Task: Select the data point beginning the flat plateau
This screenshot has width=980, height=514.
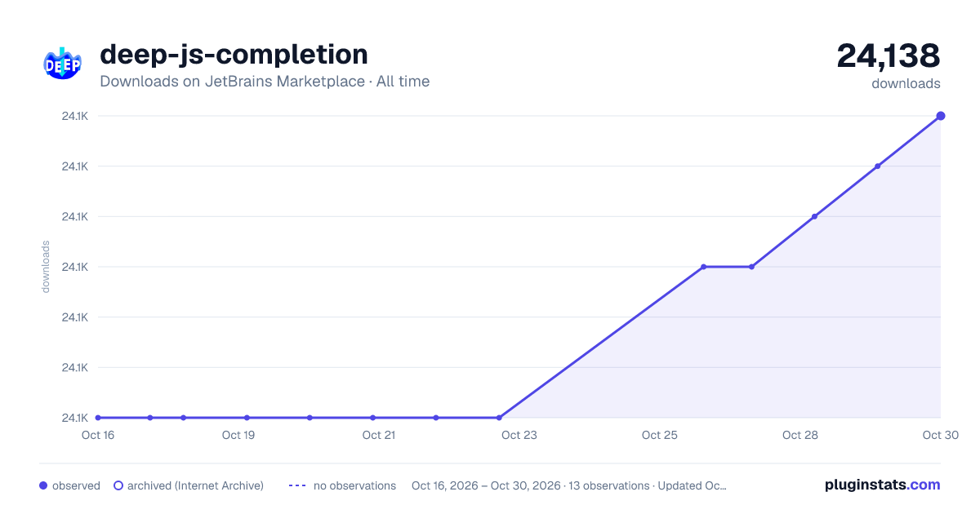Action: coord(703,267)
